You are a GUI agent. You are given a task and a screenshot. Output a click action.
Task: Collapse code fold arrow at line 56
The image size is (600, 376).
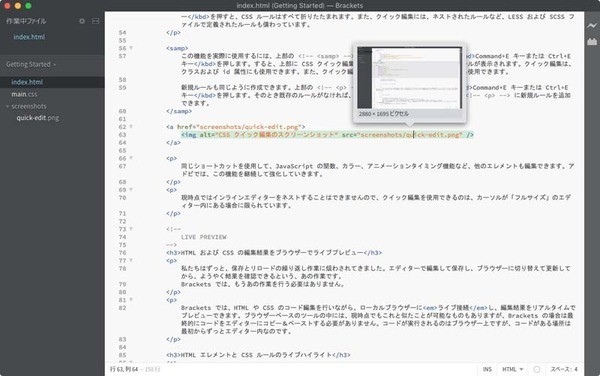(x=131, y=48)
